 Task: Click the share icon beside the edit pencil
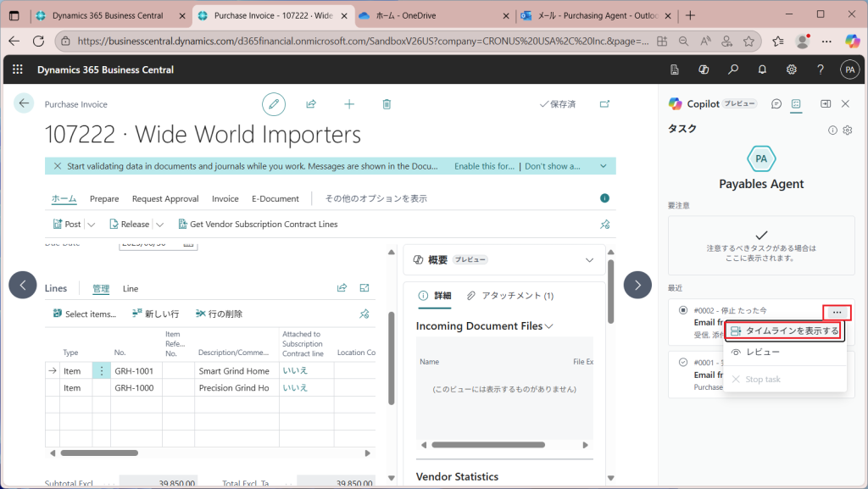[311, 104]
